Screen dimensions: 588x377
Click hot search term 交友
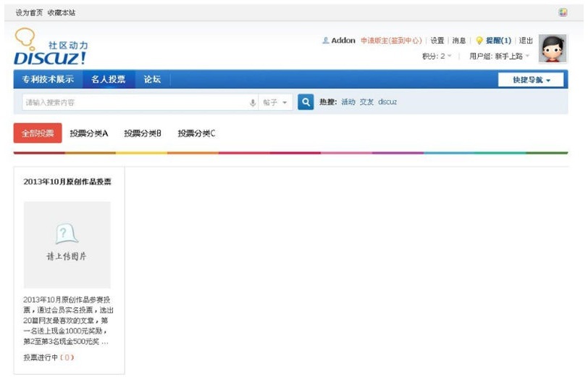[x=366, y=101]
